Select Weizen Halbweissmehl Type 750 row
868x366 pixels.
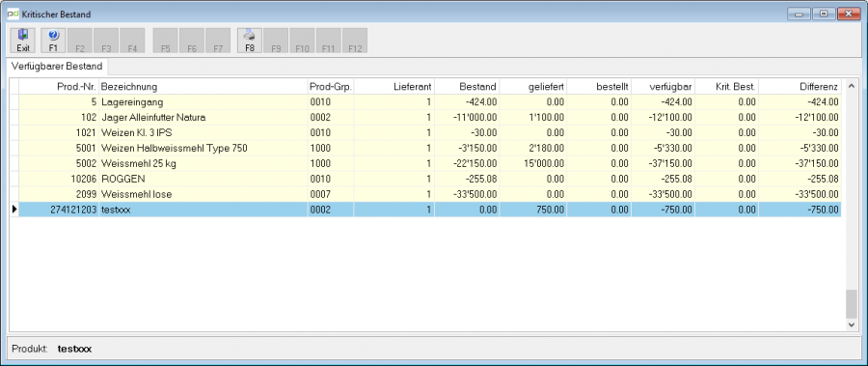(x=429, y=148)
